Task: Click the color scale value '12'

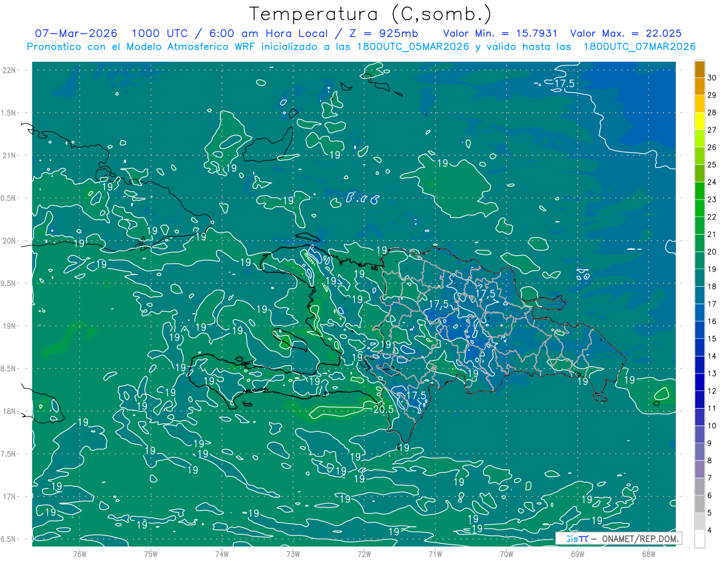Action: [x=712, y=391]
